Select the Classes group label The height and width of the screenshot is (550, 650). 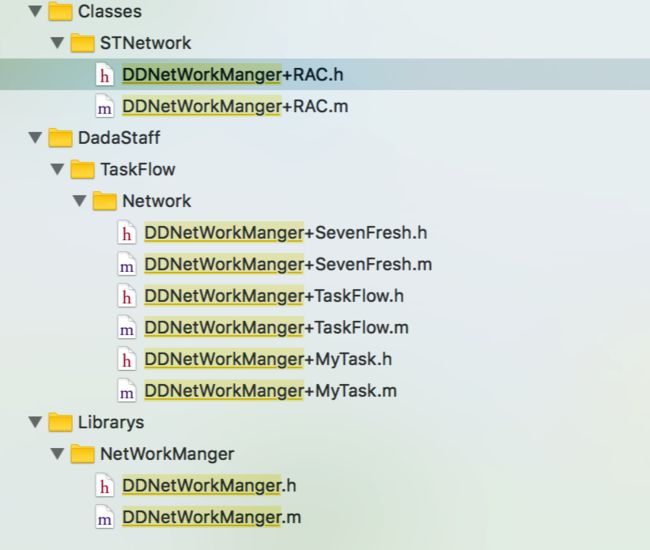point(110,11)
